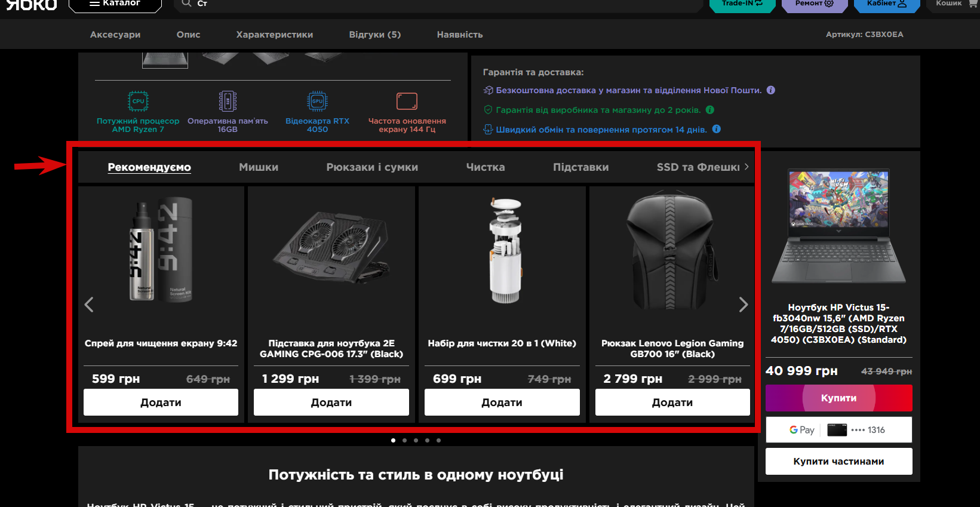
Task: Click the warranty up to 2 years link
Action: [598, 110]
